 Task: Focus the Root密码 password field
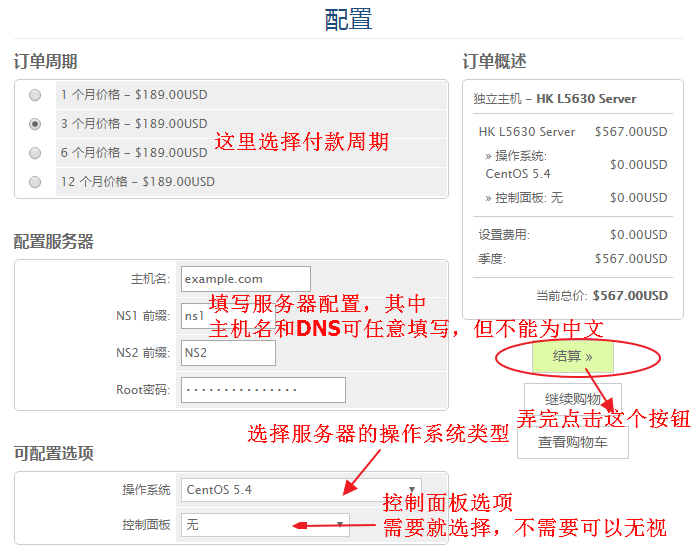click(x=263, y=390)
